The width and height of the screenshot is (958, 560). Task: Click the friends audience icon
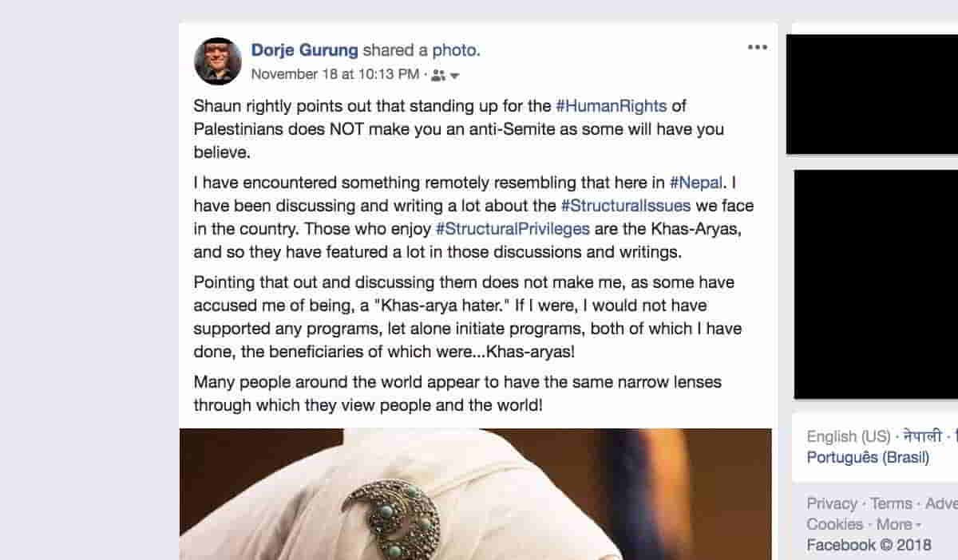(437, 75)
